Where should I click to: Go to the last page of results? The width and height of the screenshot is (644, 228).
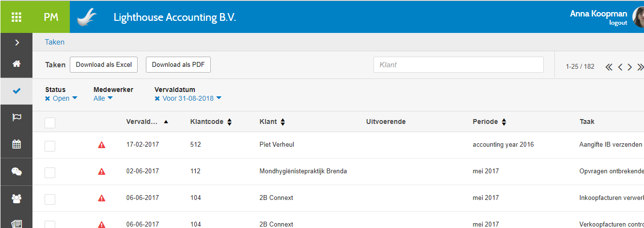click(x=641, y=67)
